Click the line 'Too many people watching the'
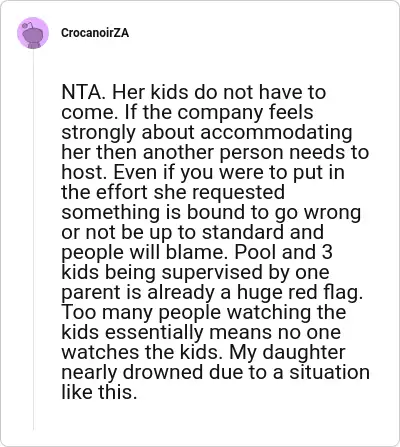 coord(204,312)
